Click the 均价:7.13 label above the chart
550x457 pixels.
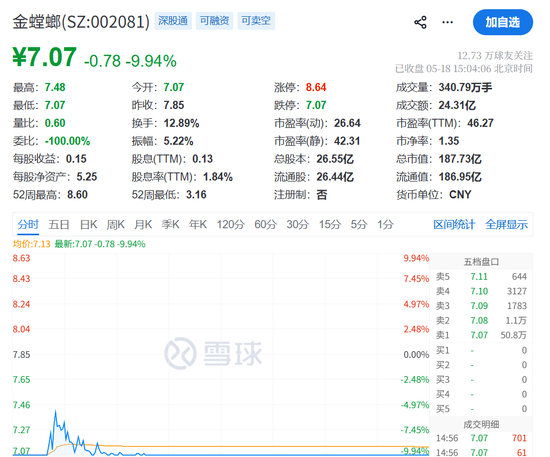(32, 244)
